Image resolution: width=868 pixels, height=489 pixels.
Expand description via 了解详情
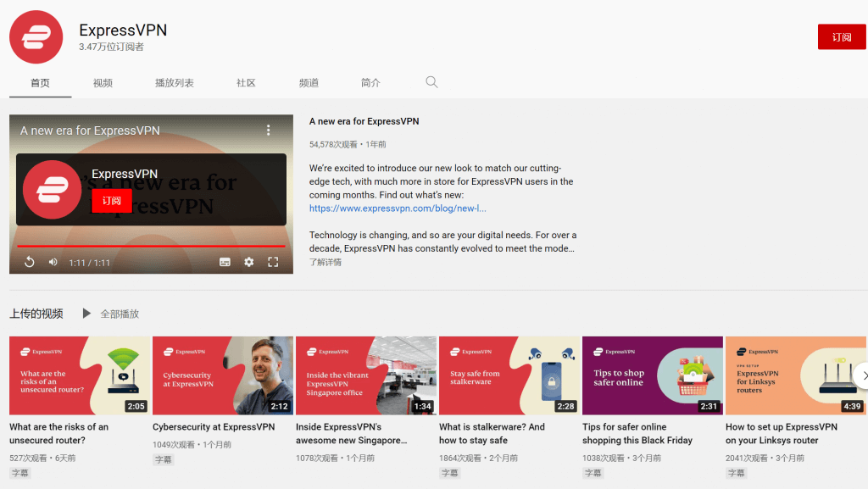click(325, 262)
